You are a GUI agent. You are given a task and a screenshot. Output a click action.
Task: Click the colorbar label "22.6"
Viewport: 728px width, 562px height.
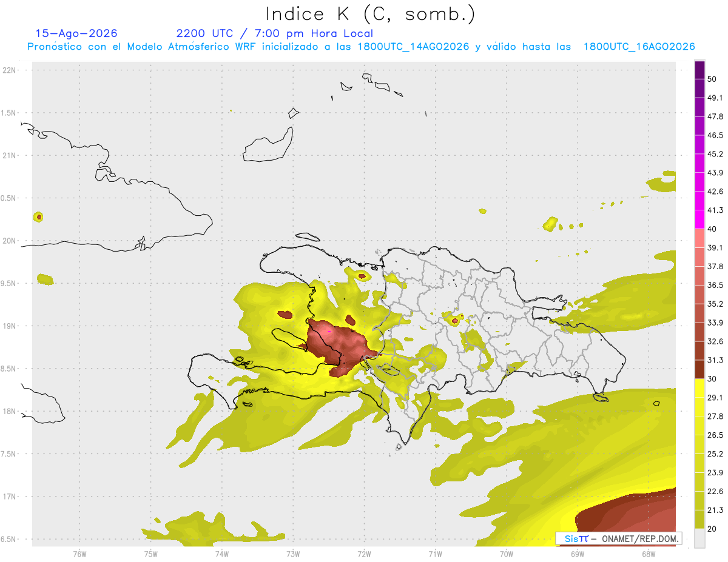(x=715, y=491)
